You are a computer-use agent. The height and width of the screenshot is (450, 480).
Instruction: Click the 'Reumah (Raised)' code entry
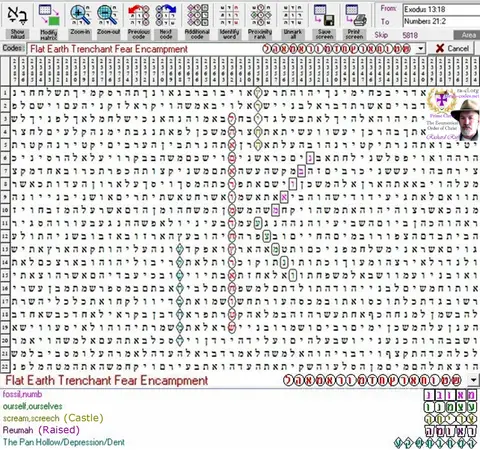pyautogui.click(x=41, y=430)
